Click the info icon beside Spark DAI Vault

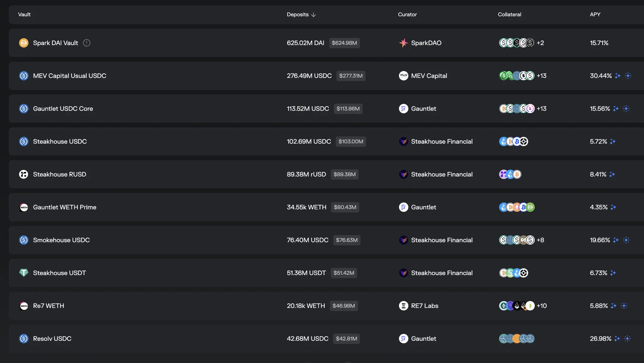87,43
